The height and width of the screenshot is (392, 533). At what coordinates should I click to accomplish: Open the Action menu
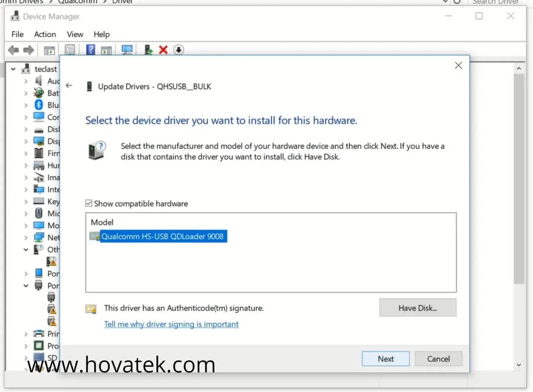45,34
